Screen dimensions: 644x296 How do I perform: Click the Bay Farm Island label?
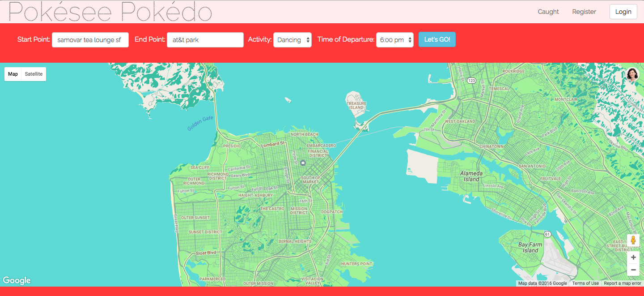[530, 248]
